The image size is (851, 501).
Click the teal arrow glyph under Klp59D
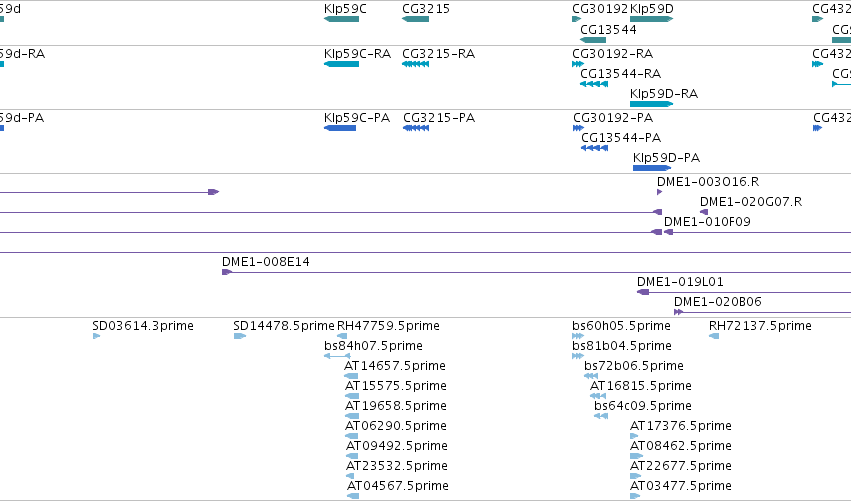(x=651, y=19)
